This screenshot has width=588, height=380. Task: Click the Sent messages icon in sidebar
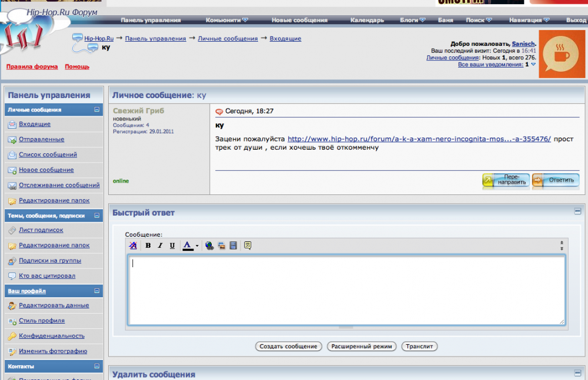tap(12, 140)
